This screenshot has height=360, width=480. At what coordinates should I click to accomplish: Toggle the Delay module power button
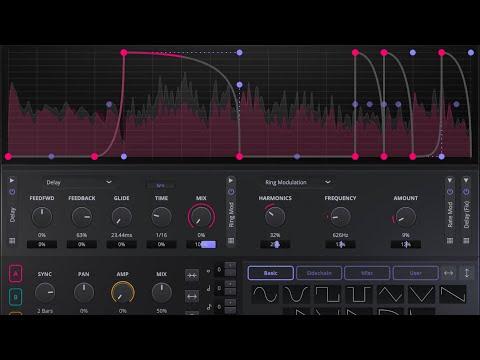coord(12,192)
